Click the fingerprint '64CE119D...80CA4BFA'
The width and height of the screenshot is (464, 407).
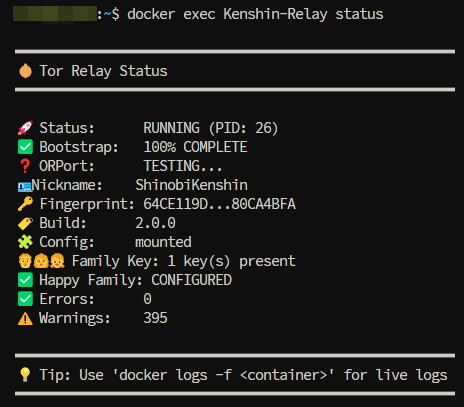pyautogui.click(x=219, y=204)
